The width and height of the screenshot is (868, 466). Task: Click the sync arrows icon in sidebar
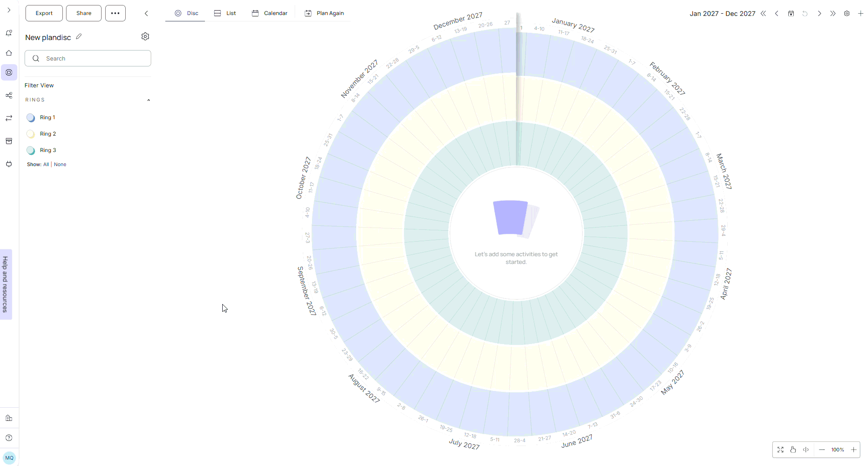tap(9, 118)
